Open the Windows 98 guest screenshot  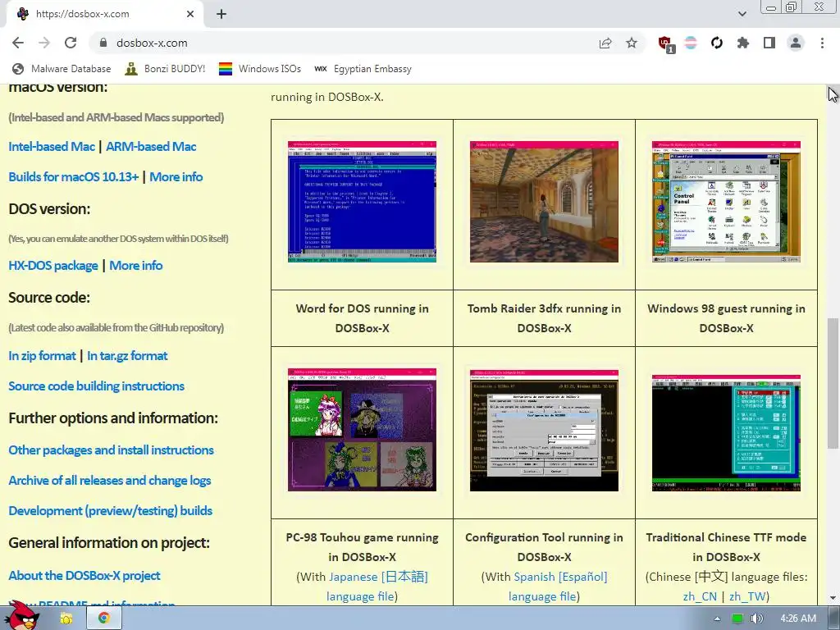click(727, 202)
